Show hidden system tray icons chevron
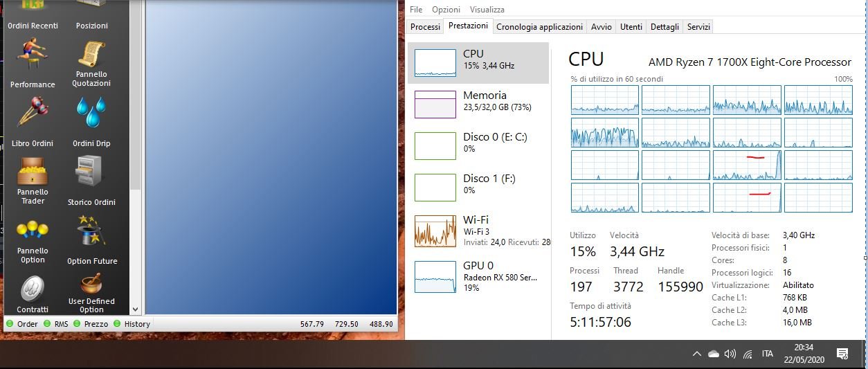This screenshot has width=868, height=369. point(697,354)
